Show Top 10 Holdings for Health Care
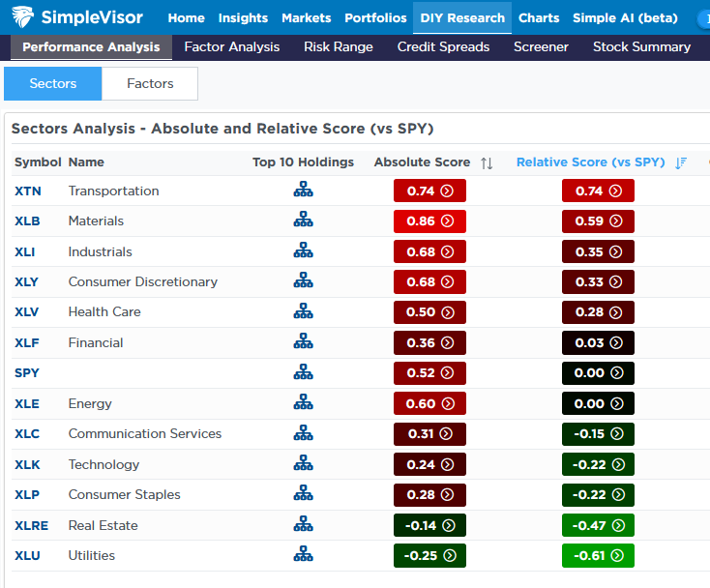Screen dimensions: 710x588 point(303,312)
